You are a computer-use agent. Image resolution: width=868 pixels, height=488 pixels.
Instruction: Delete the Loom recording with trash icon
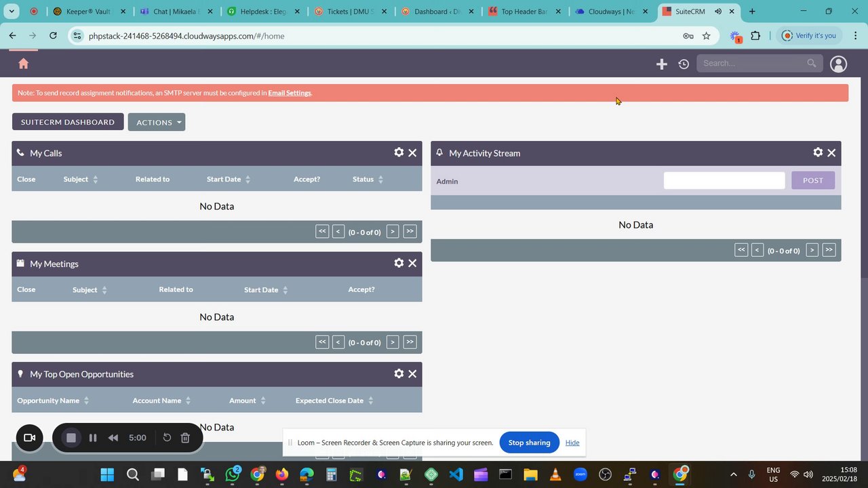[185, 438]
